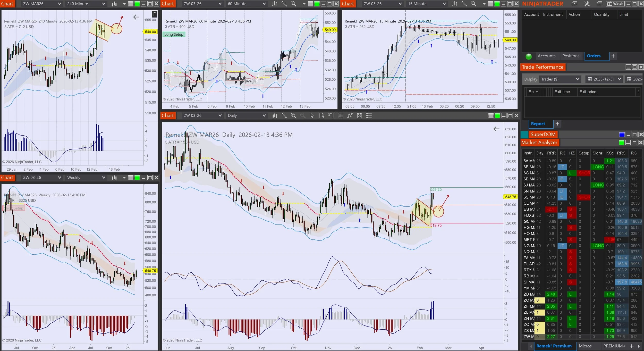Open the Tools wrench icon in NinjaTrader header
The width and height of the screenshot is (644, 351).
tap(587, 4)
